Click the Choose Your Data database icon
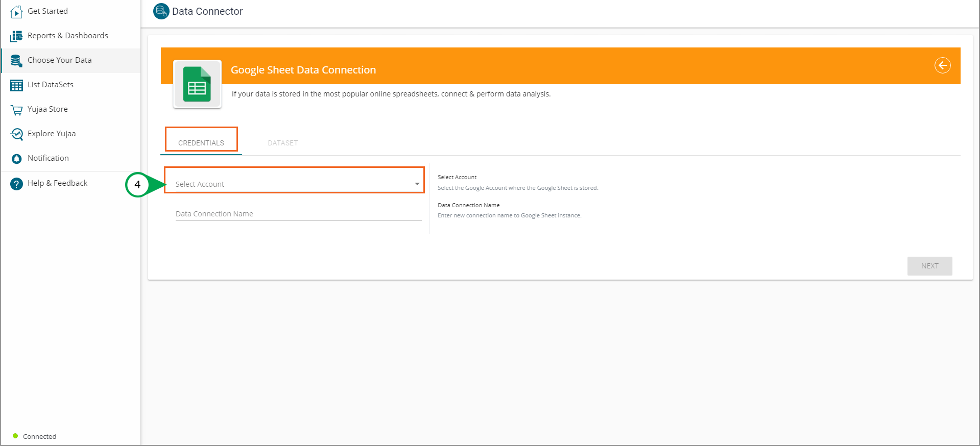Screen dimensions: 980x446 [x=16, y=61]
